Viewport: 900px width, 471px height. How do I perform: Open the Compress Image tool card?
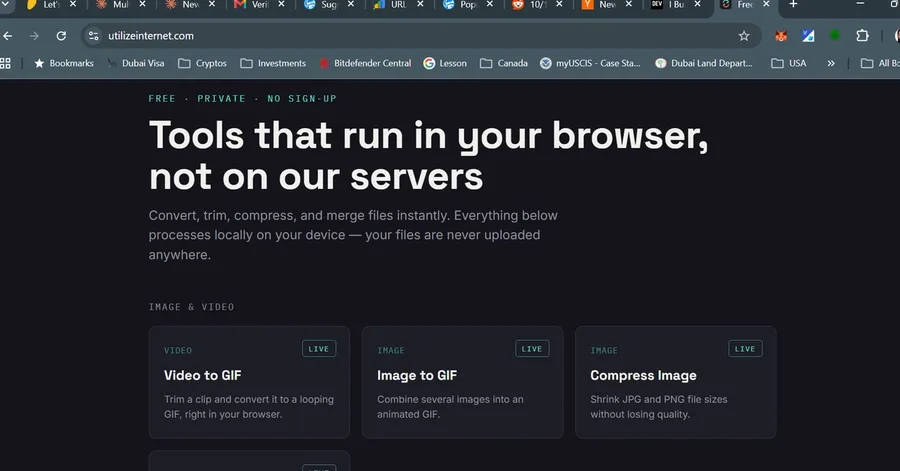click(x=676, y=382)
